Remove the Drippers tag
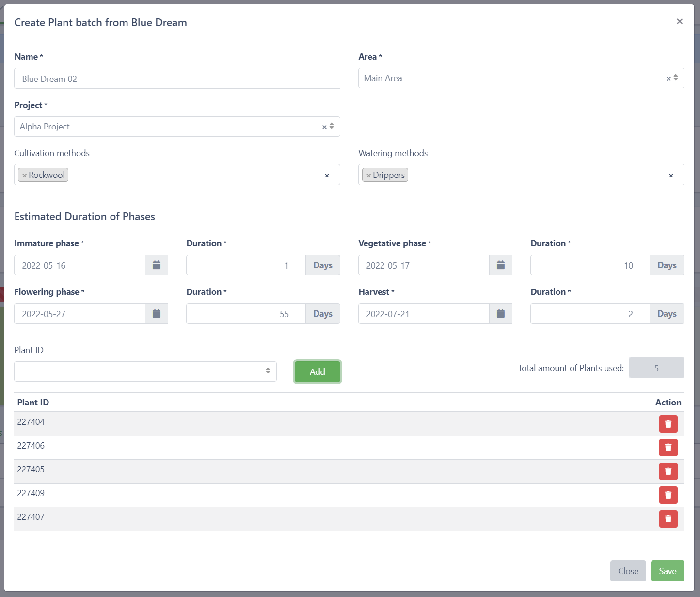 [x=368, y=176]
